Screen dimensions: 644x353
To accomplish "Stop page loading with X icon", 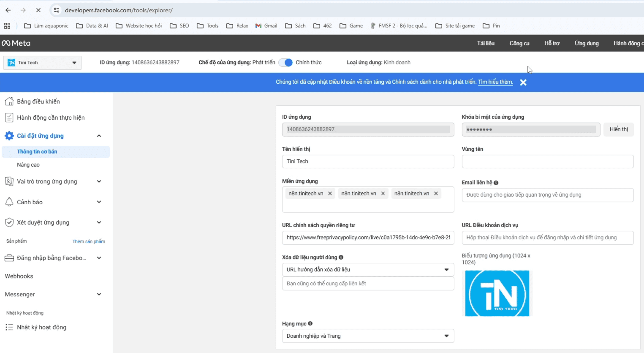I will [38, 10].
